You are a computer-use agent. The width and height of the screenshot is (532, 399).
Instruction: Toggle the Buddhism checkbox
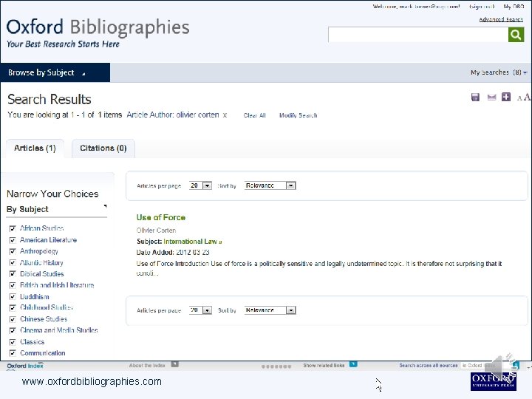[x=13, y=297]
